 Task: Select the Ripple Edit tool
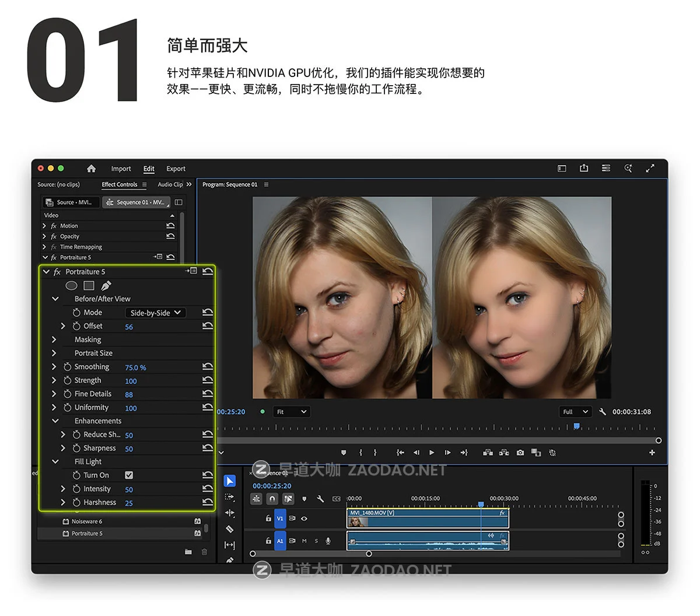pyautogui.click(x=230, y=513)
